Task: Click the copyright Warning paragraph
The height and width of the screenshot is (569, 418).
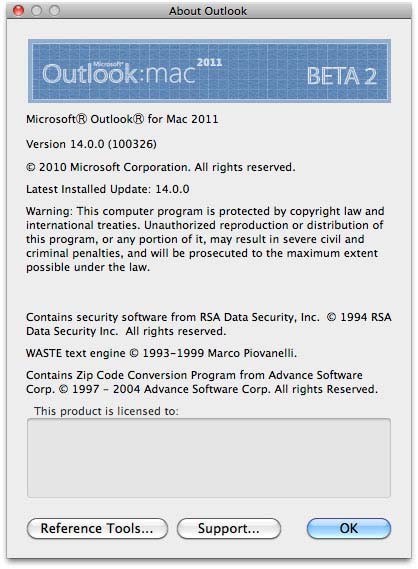Action: [x=205, y=239]
